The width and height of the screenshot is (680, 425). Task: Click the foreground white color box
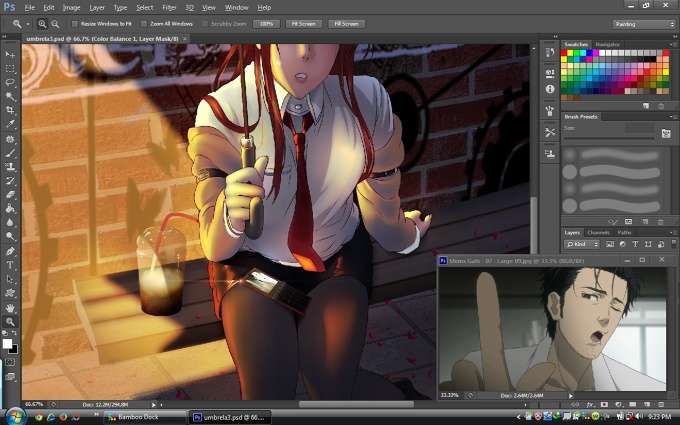point(7,343)
